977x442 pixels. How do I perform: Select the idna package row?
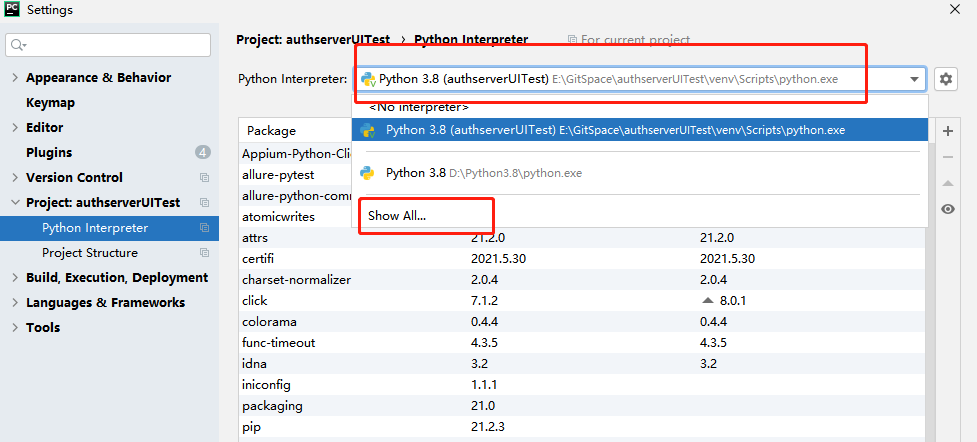(582, 364)
